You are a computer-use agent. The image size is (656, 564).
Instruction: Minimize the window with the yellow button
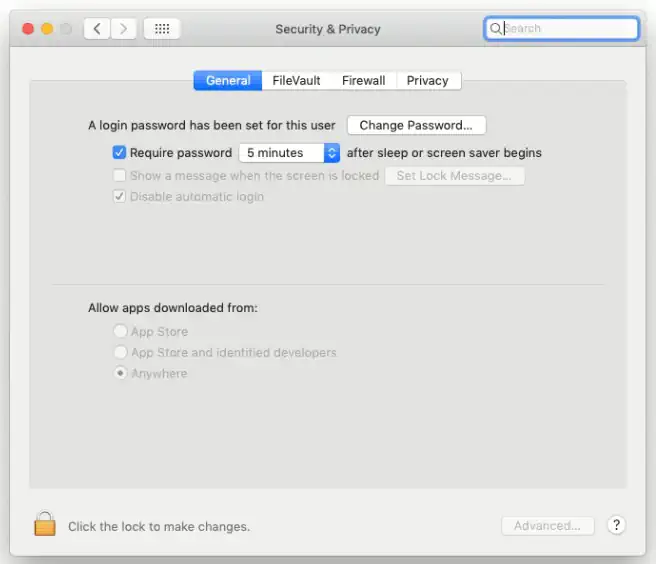tap(47, 29)
